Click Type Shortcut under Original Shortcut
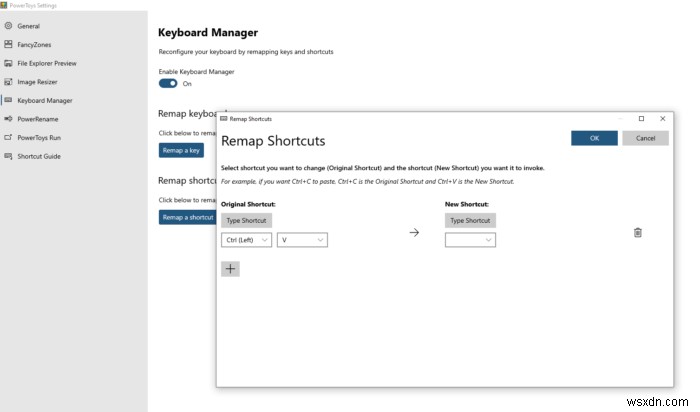The width and height of the screenshot is (700, 412). point(246,220)
